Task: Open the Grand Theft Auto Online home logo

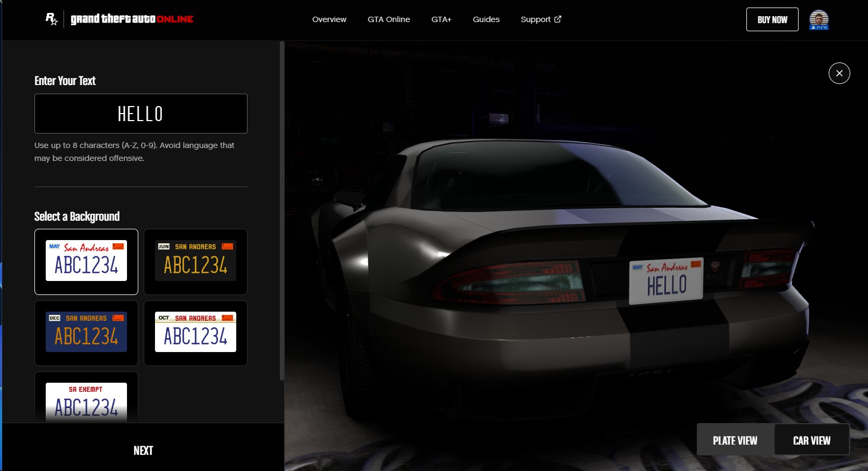Action: point(132,19)
